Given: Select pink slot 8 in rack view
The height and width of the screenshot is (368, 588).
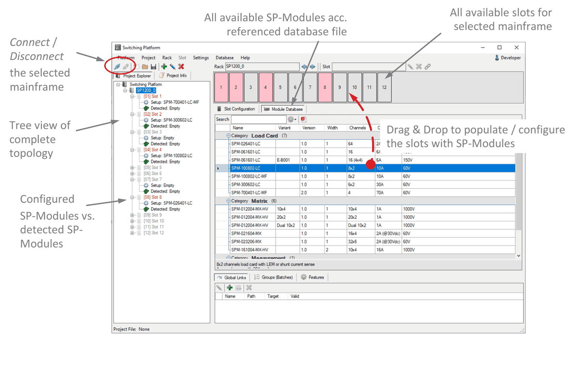Looking at the screenshot, I should [325, 87].
